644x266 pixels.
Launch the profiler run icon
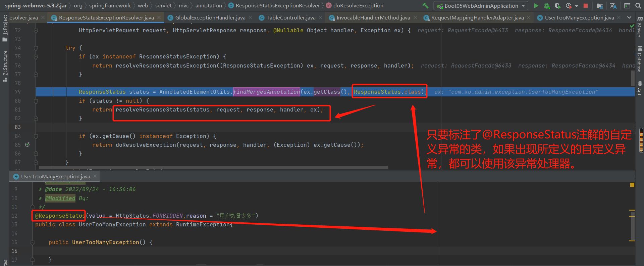tap(569, 6)
